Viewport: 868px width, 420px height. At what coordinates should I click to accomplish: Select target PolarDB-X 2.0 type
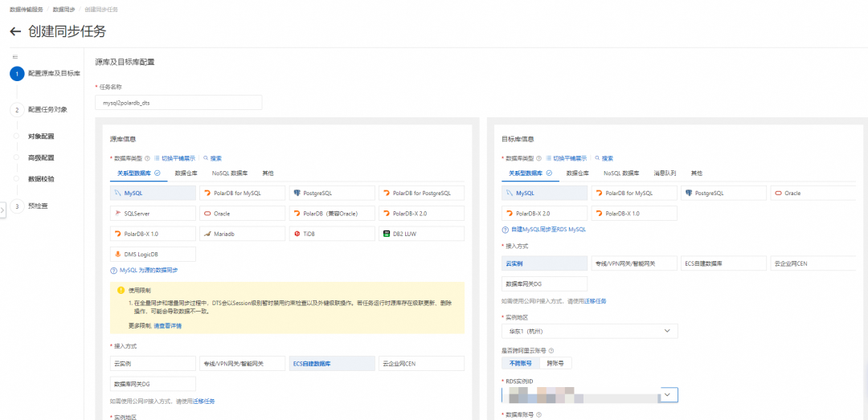click(545, 213)
